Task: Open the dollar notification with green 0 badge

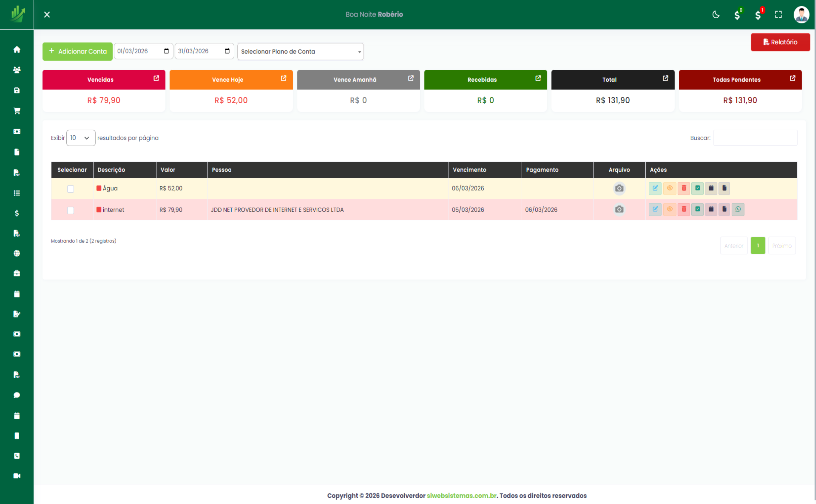Action: (738, 14)
